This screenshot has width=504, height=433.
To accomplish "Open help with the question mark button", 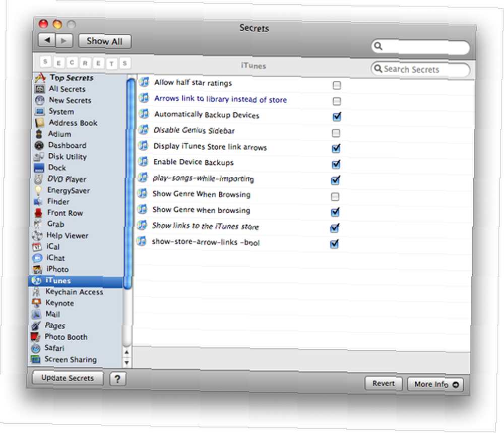I will click(x=117, y=379).
